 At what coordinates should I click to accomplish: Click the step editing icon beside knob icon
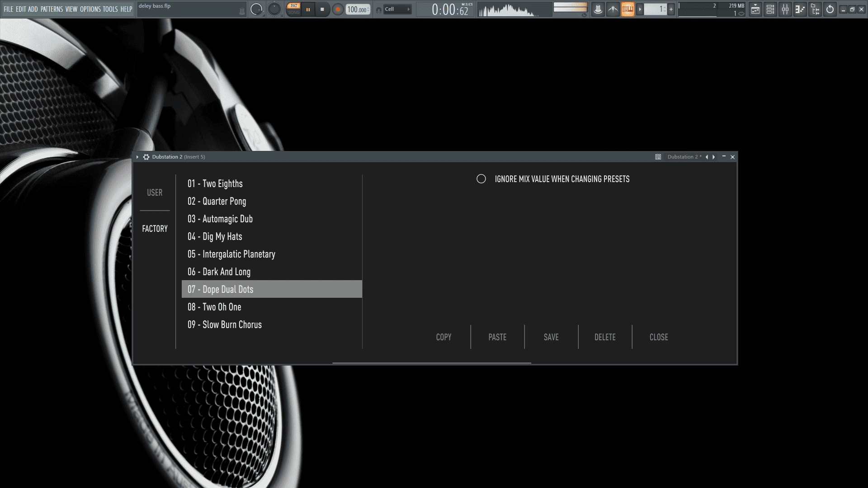point(613,9)
